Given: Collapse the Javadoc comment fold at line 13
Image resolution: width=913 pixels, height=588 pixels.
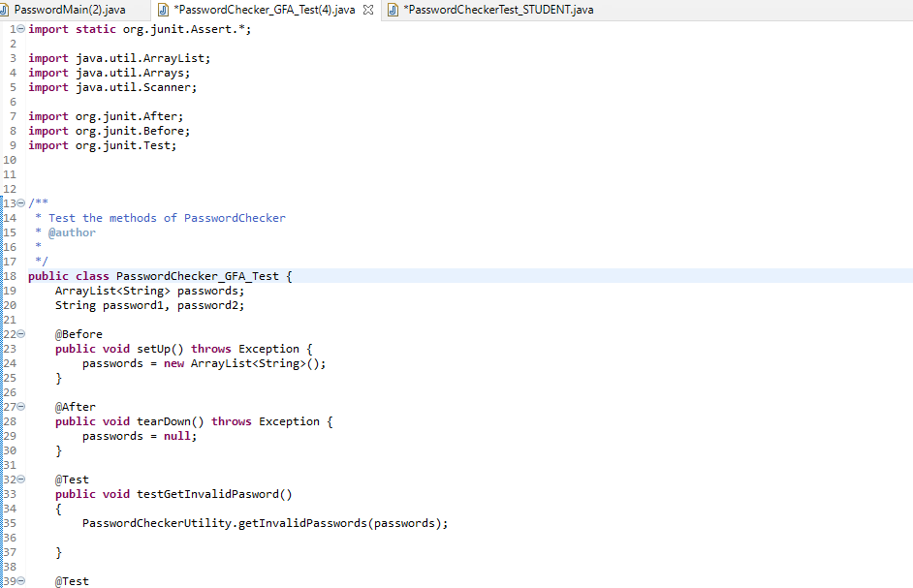Looking at the screenshot, I should [21, 203].
